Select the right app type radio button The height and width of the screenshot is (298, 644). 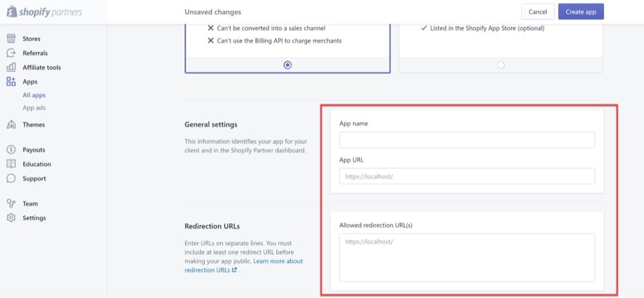(x=500, y=65)
